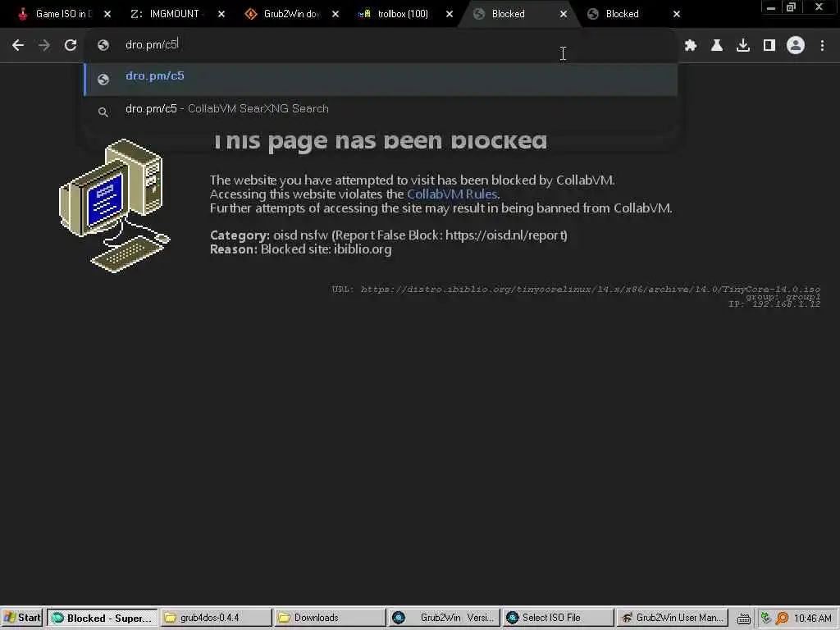Viewport: 840px width, 630px height.
Task: Close the last Blocked tab
Action: click(x=677, y=14)
